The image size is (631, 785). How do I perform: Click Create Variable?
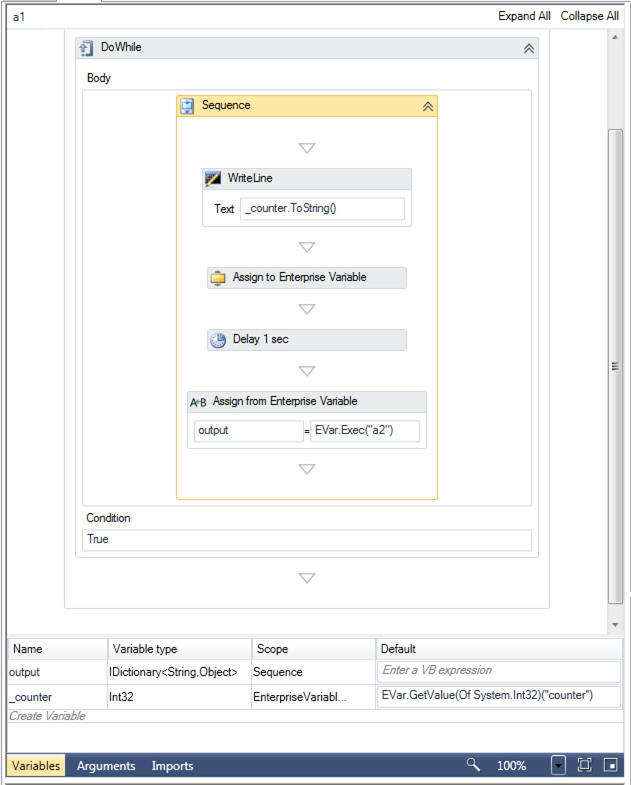click(x=47, y=716)
